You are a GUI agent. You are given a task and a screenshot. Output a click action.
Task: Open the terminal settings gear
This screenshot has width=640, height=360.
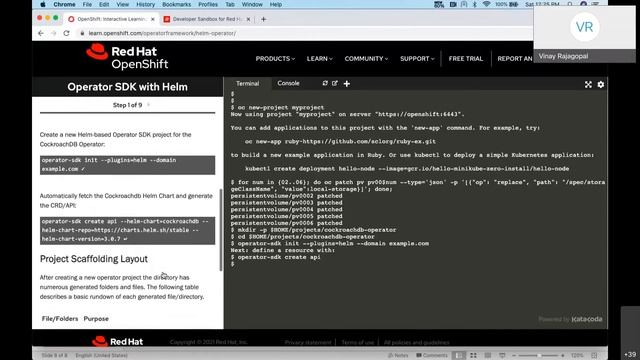[x=601, y=84]
